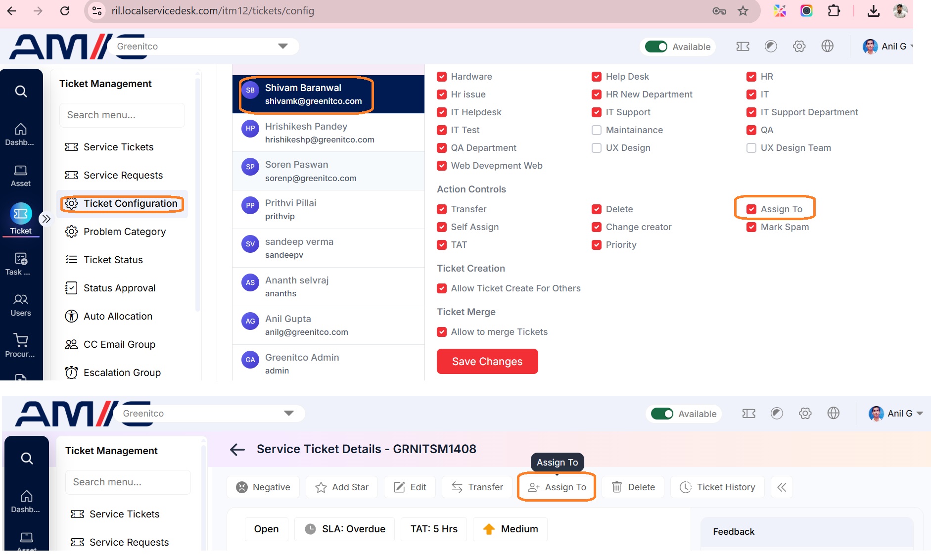
Task: Go to the Task module in the sidebar
Action: coord(21,264)
